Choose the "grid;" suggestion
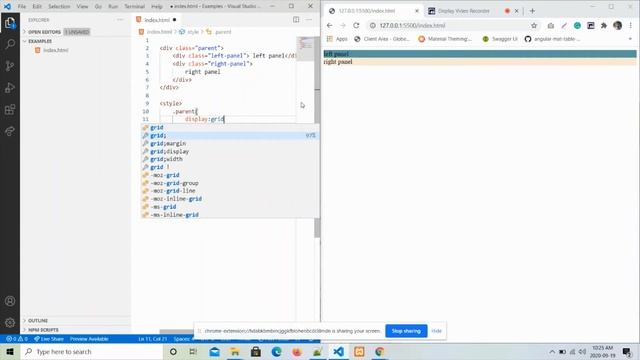Viewport: 640px width, 360px height. click(229, 136)
